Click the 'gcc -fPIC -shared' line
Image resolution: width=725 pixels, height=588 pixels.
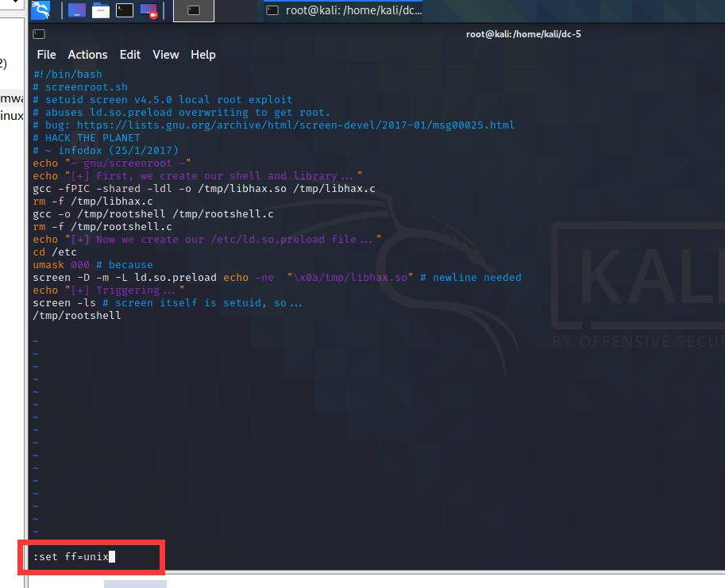click(x=204, y=188)
